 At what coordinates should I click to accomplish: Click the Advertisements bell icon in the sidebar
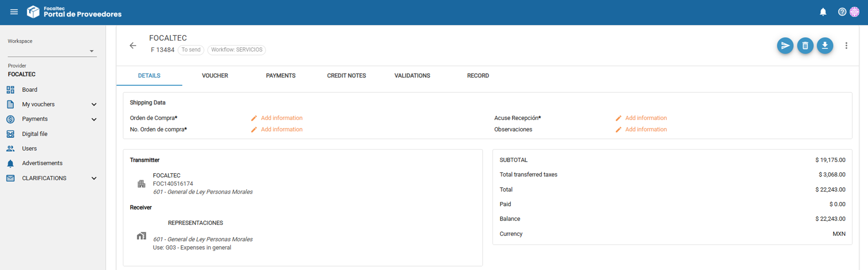10,163
